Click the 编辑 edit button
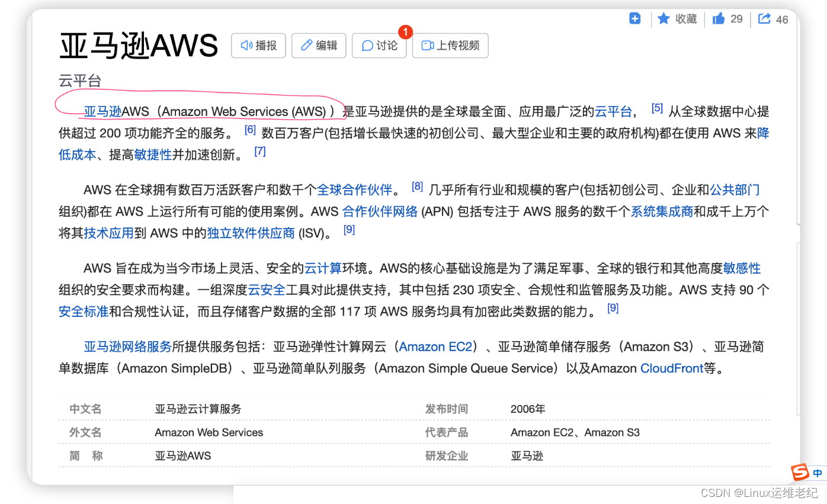This screenshot has height=504, width=827. point(319,46)
